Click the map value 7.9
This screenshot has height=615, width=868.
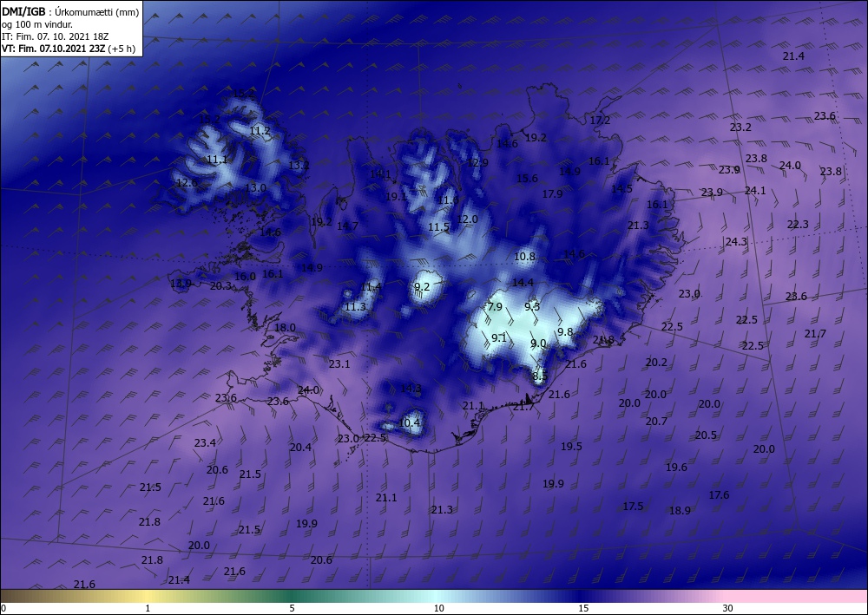pyautogui.click(x=495, y=307)
